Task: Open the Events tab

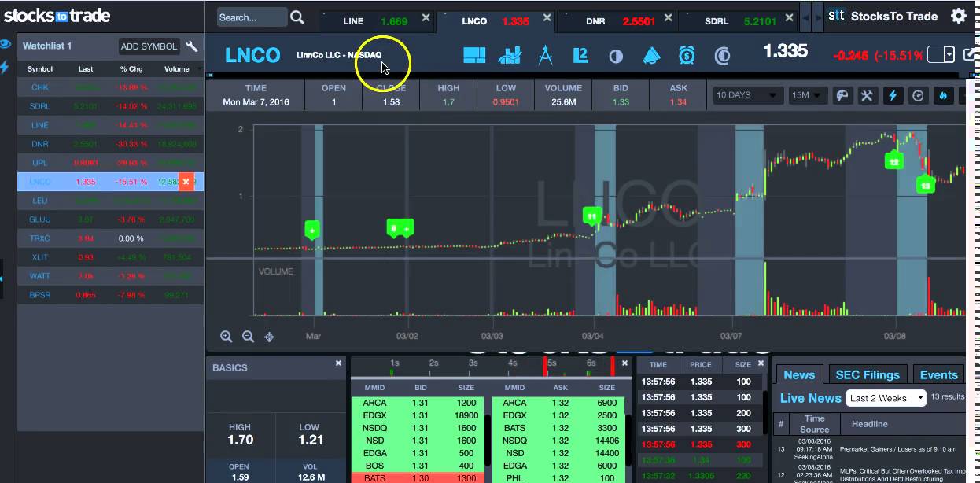Action: (938, 375)
